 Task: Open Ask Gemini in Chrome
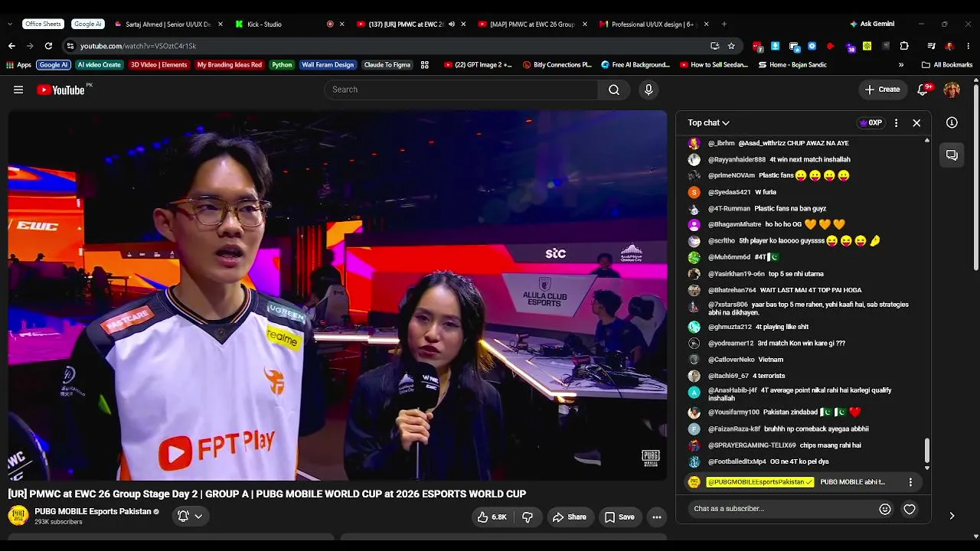872,24
